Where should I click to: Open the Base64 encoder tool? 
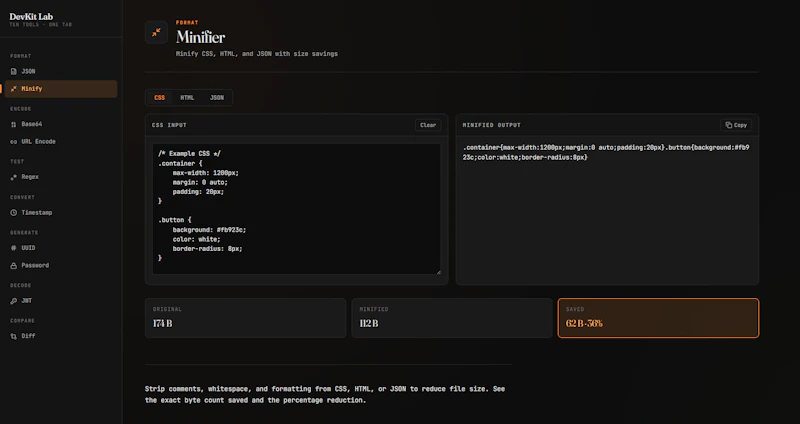(x=61, y=124)
